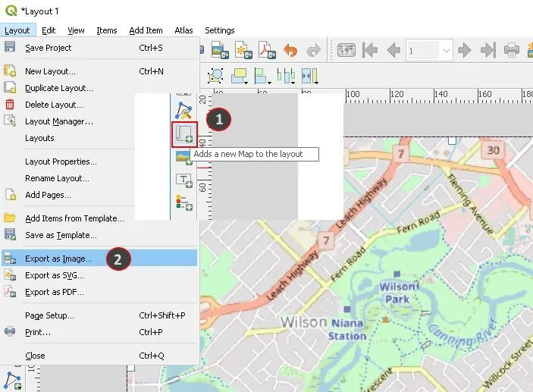Click the Add Picture tool icon
The height and width of the screenshot is (392, 533).
pos(184,158)
